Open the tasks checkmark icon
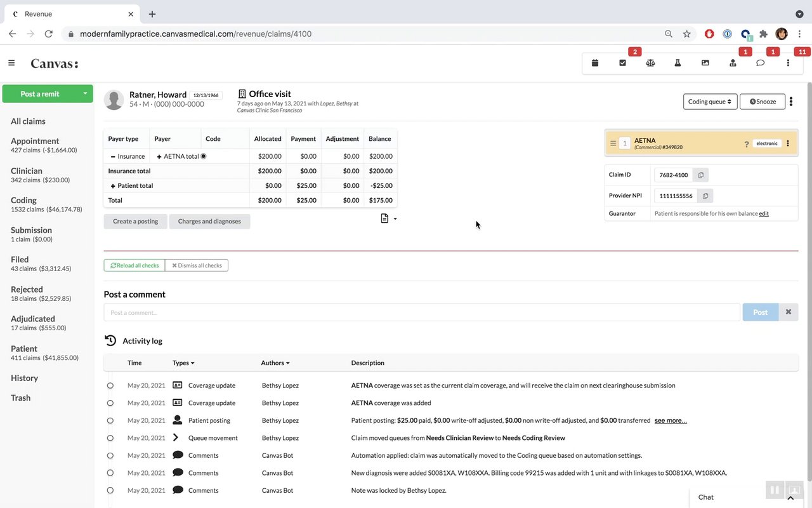The image size is (812, 508). 622,63
